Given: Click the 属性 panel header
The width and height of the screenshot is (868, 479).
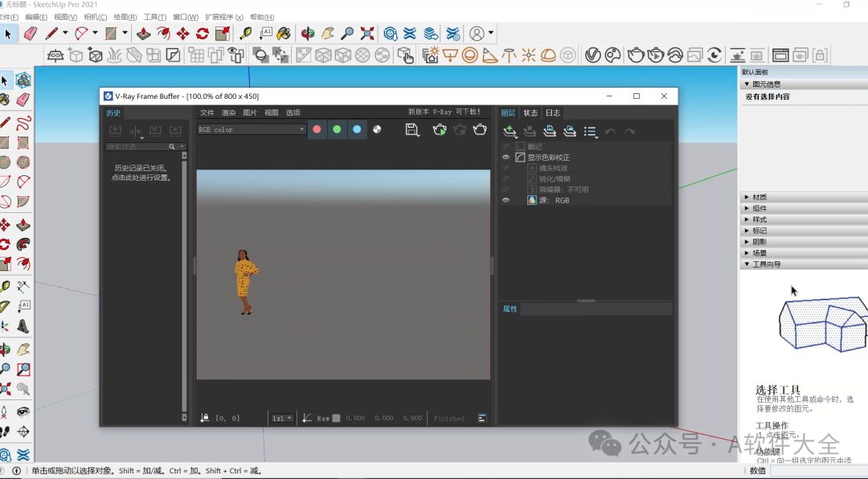Looking at the screenshot, I should (510, 309).
